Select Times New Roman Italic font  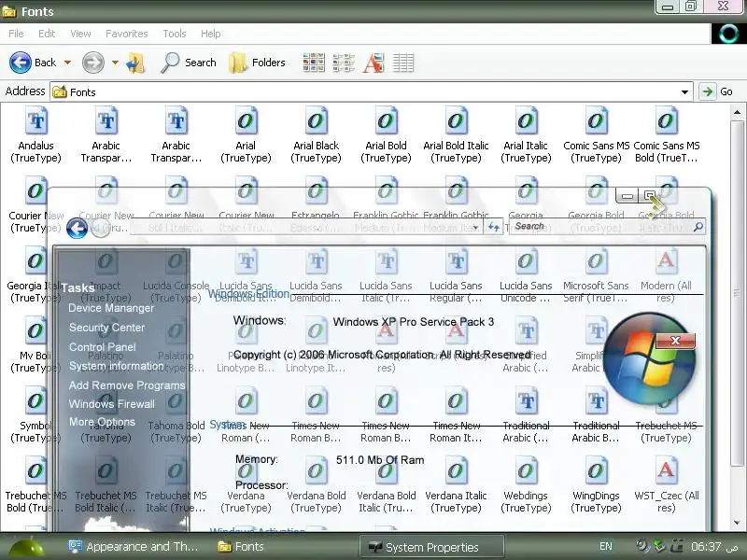point(456,401)
